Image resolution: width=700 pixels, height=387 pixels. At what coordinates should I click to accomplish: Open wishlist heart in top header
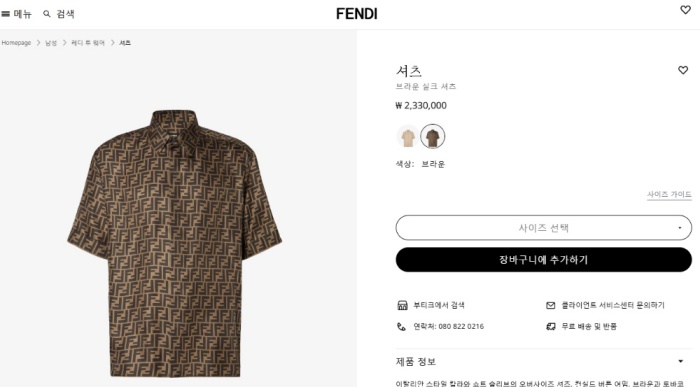pos(685,10)
